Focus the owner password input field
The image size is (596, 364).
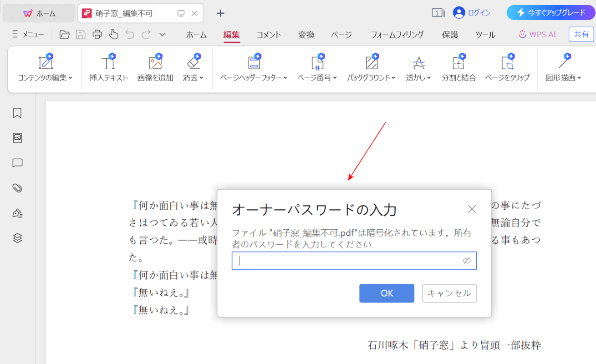click(354, 261)
